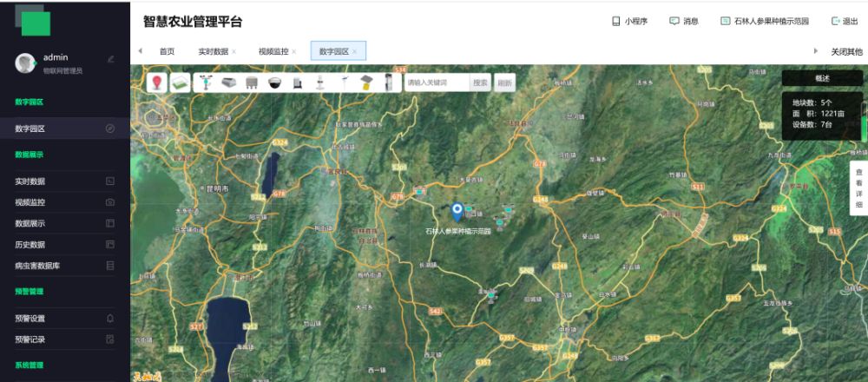The height and width of the screenshot is (382, 868).
Task: Click the icon on the 实时数据 row
Action: (x=110, y=181)
